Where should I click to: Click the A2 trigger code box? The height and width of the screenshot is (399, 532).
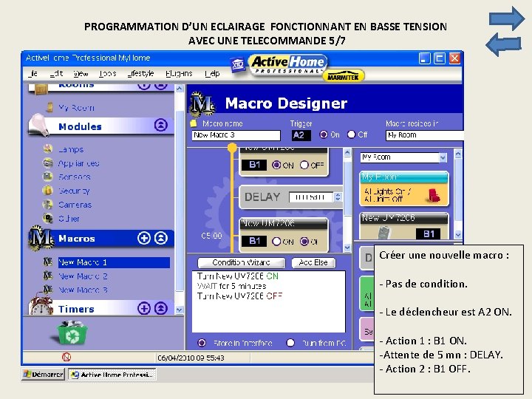pos(301,135)
